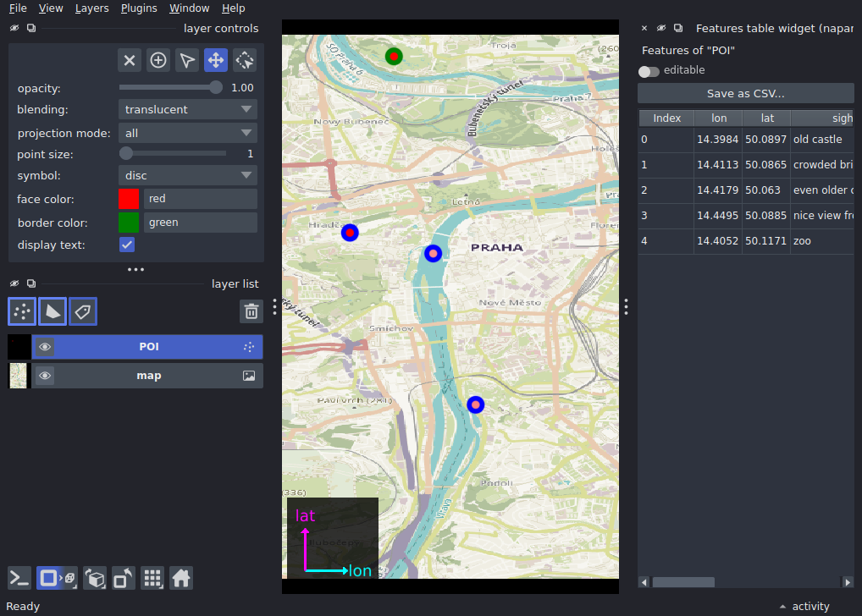This screenshot has width=862, height=616.
Task: Open the projection mode dropdown
Action: (x=188, y=133)
